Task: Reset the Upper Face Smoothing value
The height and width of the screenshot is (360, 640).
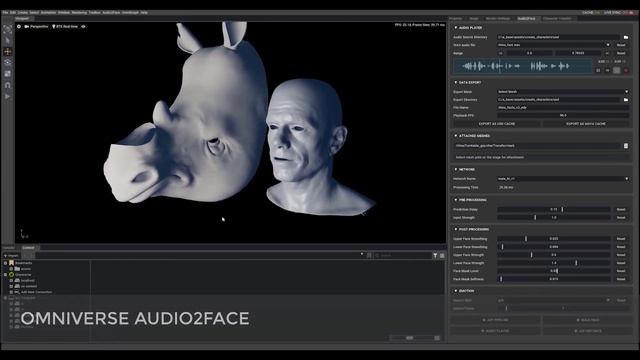Action: pos(621,239)
